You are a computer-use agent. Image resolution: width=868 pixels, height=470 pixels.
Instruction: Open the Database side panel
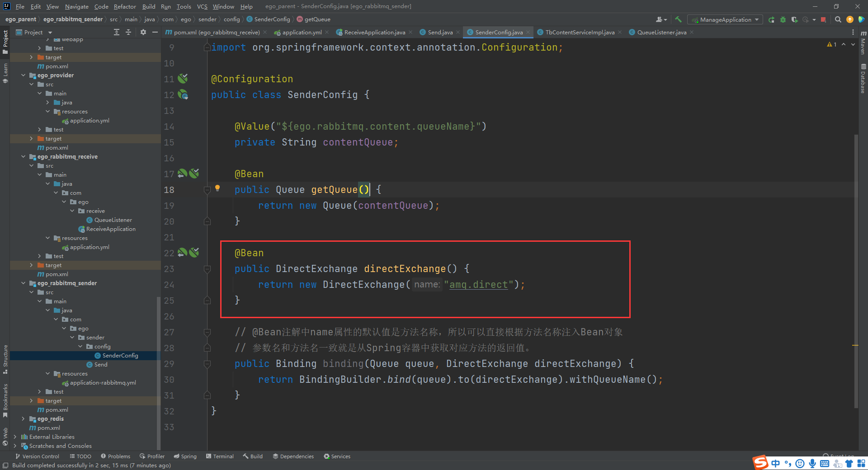(x=863, y=78)
